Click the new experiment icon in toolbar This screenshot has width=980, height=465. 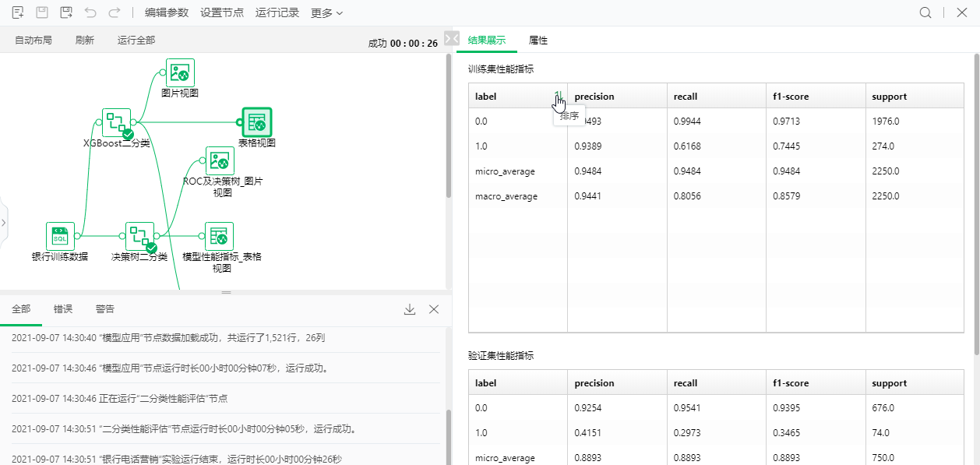click(18, 12)
